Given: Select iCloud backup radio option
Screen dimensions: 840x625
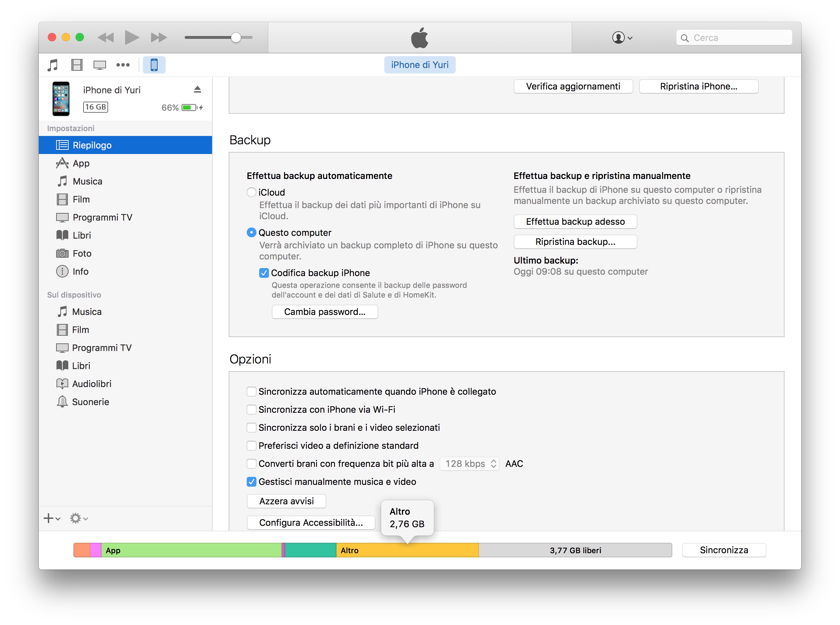Looking at the screenshot, I should coord(251,192).
